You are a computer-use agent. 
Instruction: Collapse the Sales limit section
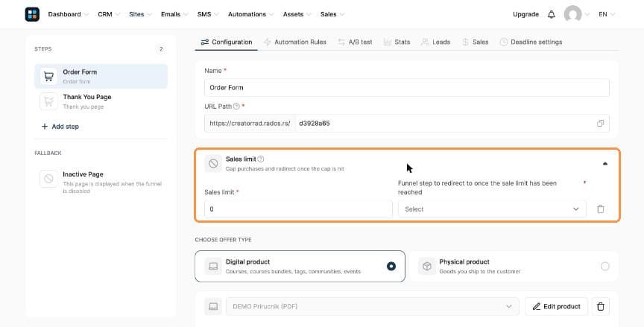pos(605,163)
